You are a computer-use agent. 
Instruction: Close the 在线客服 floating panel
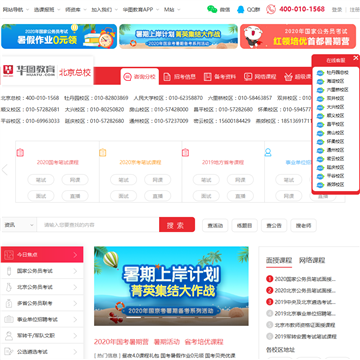(356, 58)
